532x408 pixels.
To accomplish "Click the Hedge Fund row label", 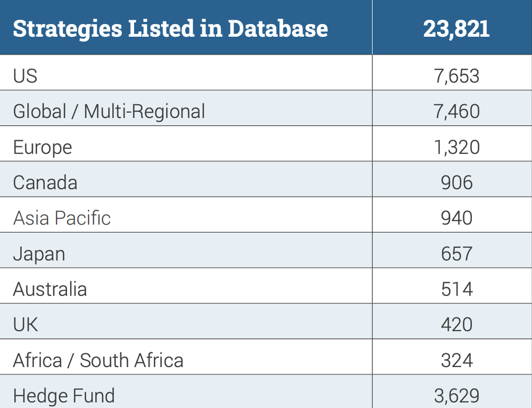I will click(x=64, y=396).
